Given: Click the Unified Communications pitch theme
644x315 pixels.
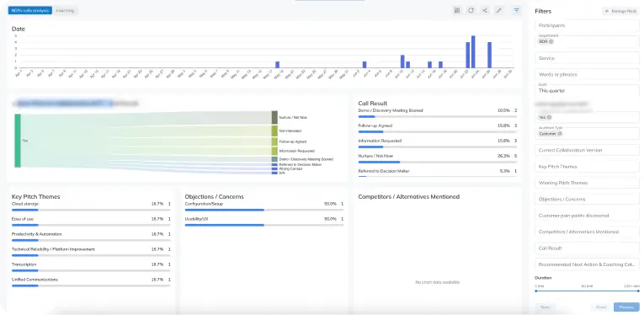Looking at the screenshot, I should tap(91, 282).
